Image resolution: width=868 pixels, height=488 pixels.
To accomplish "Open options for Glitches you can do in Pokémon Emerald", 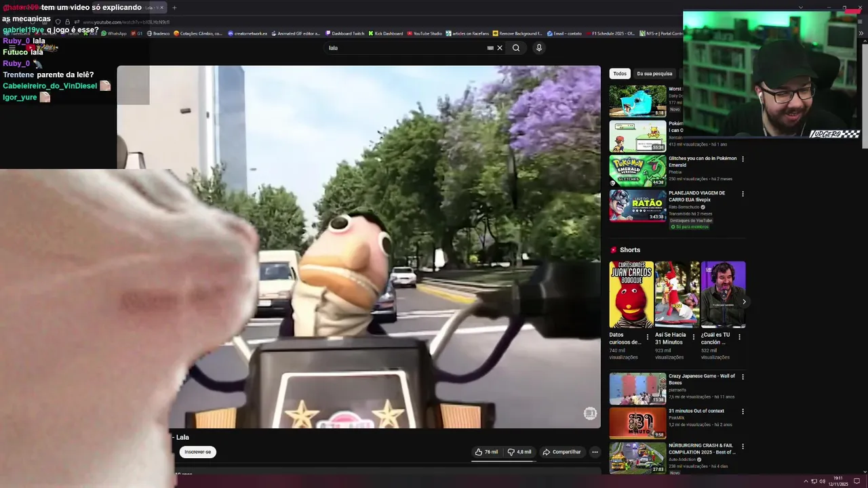I will coord(743,159).
